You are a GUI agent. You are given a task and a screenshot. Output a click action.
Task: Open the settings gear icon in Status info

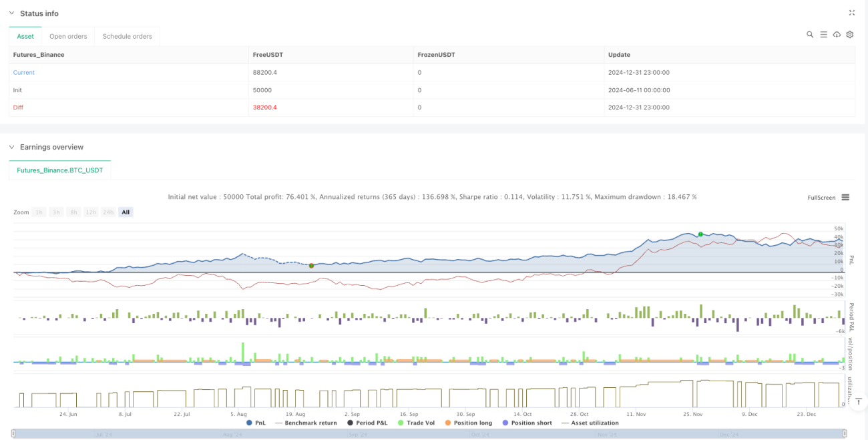(850, 35)
